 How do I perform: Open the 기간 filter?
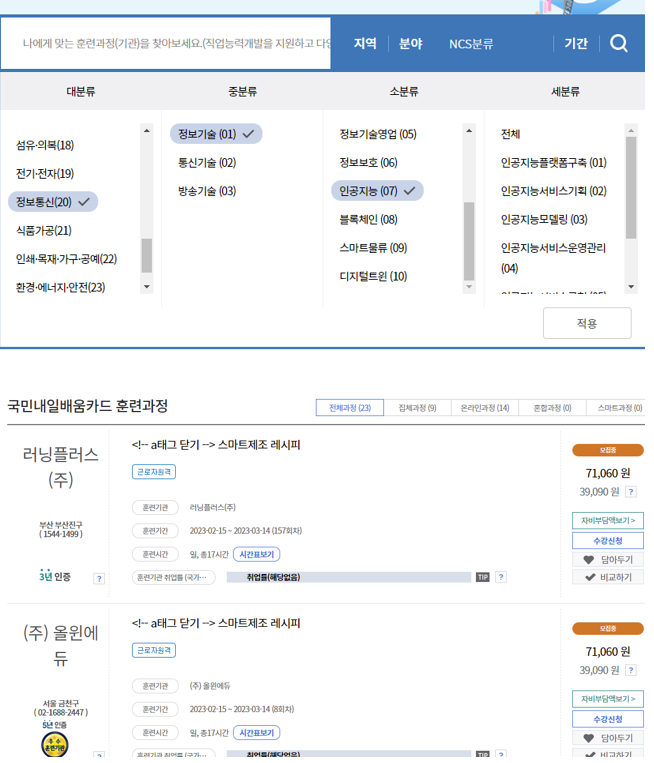click(x=576, y=43)
